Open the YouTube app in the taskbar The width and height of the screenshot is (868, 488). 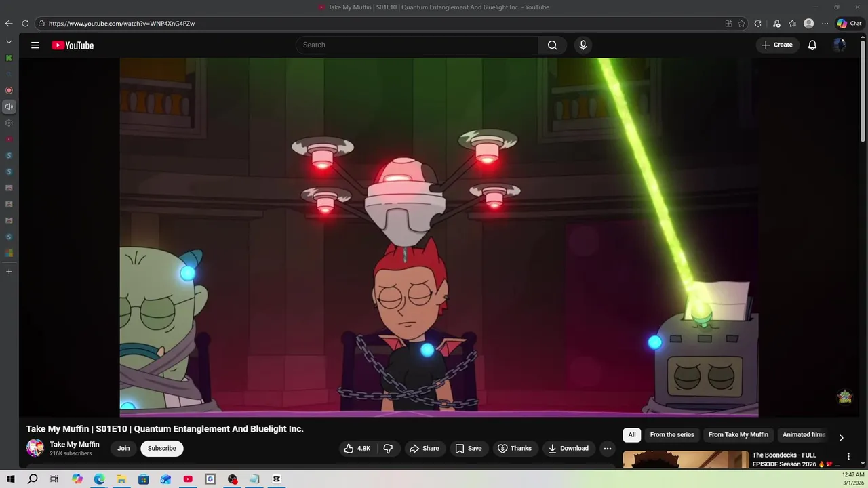click(x=188, y=479)
